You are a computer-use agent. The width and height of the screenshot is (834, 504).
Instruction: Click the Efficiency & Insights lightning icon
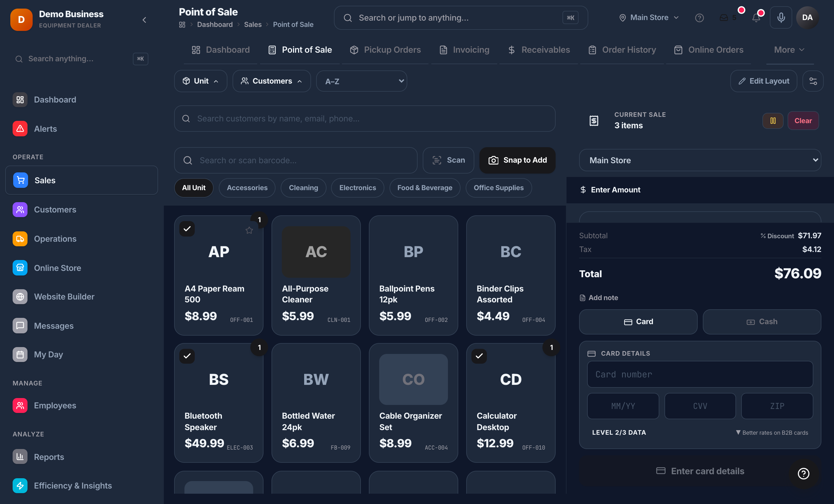(20, 485)
